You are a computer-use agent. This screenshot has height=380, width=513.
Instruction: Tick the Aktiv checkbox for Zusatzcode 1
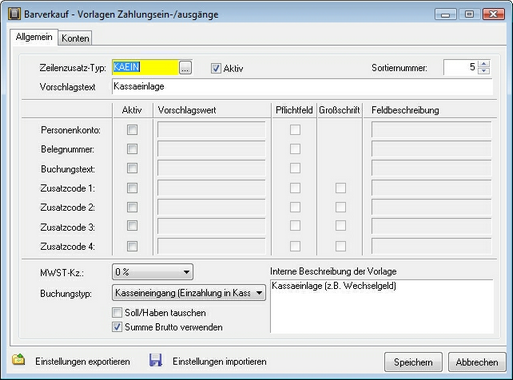(x=132, y=188)
